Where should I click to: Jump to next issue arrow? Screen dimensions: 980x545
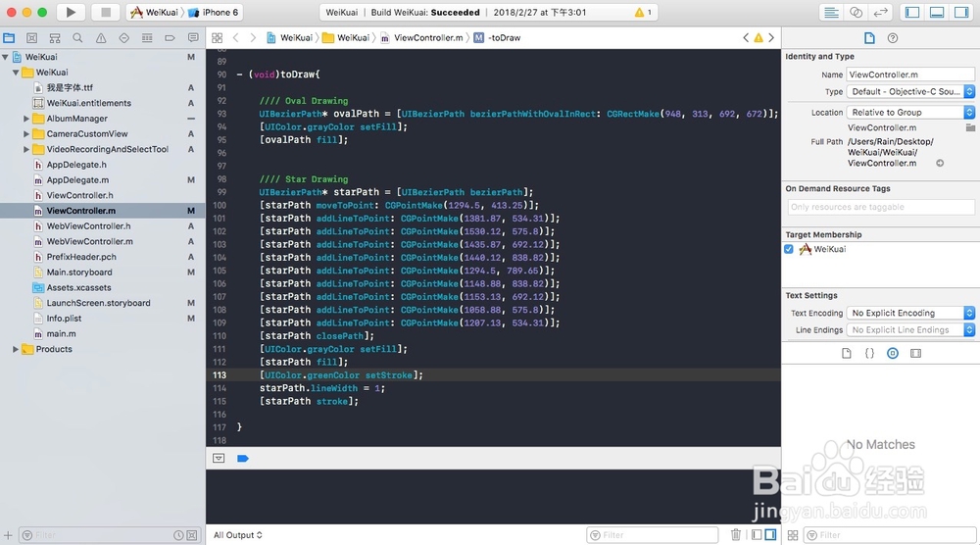(771, 38)
